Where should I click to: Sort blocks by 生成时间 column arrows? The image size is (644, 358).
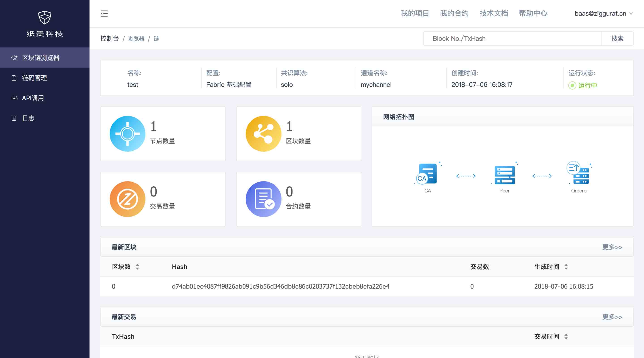tap(566, 267)
